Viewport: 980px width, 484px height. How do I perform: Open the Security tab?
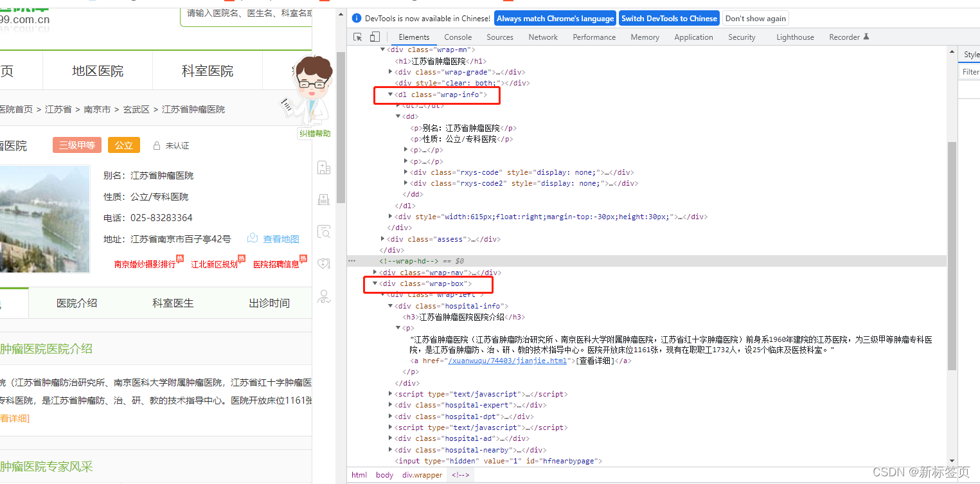coord(742,37)
